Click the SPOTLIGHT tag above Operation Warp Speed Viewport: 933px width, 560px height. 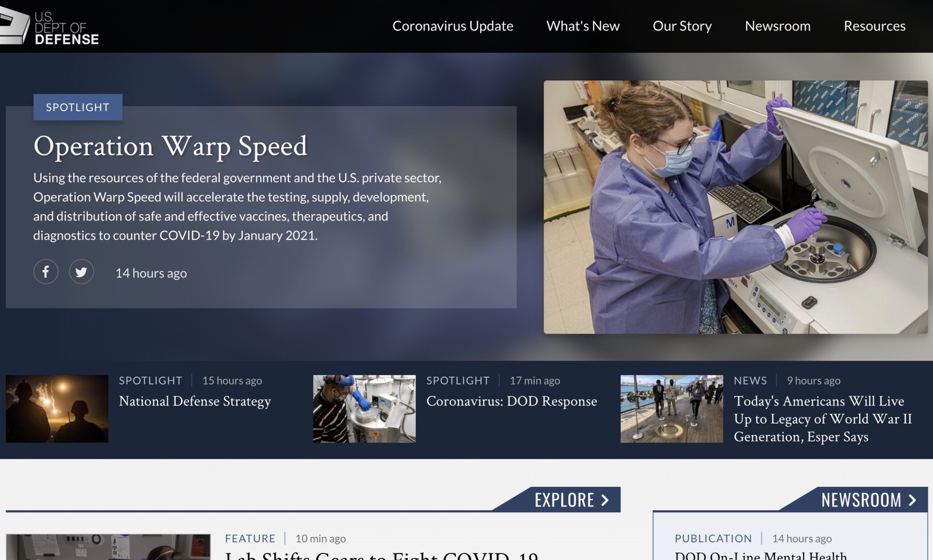click(78, 107)
